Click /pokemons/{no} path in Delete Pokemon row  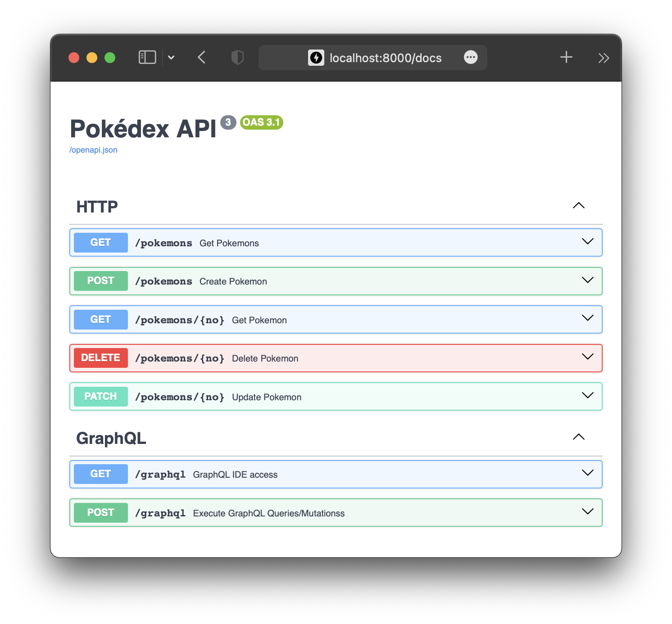pos(180,358)
